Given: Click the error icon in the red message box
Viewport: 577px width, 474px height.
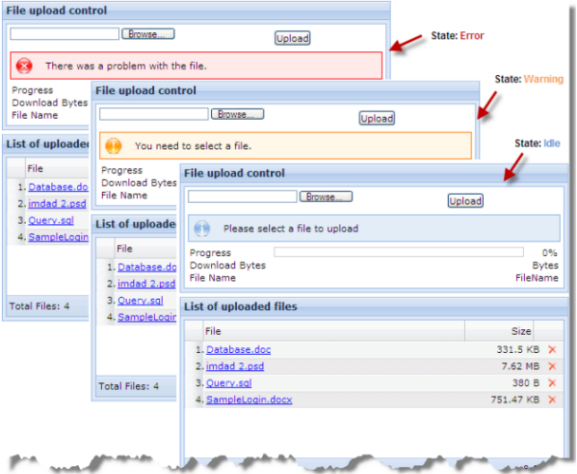Looking at the screenshot, I should (24, 66).
